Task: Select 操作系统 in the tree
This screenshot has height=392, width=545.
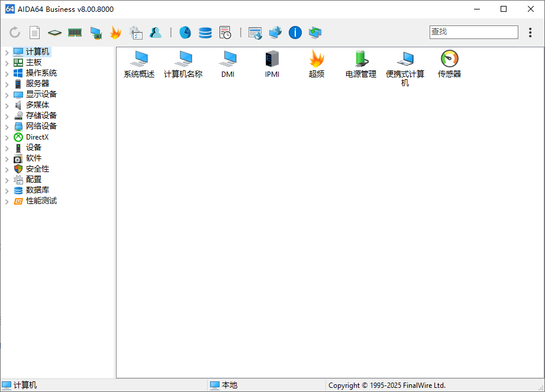Action: pos(41,73)
